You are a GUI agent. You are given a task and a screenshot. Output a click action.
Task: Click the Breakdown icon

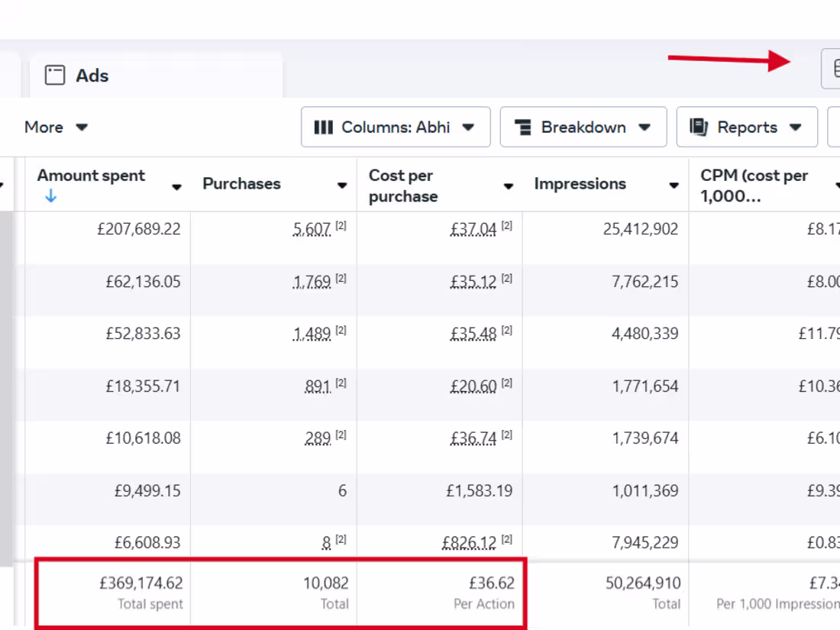click(x=523, y=128)
